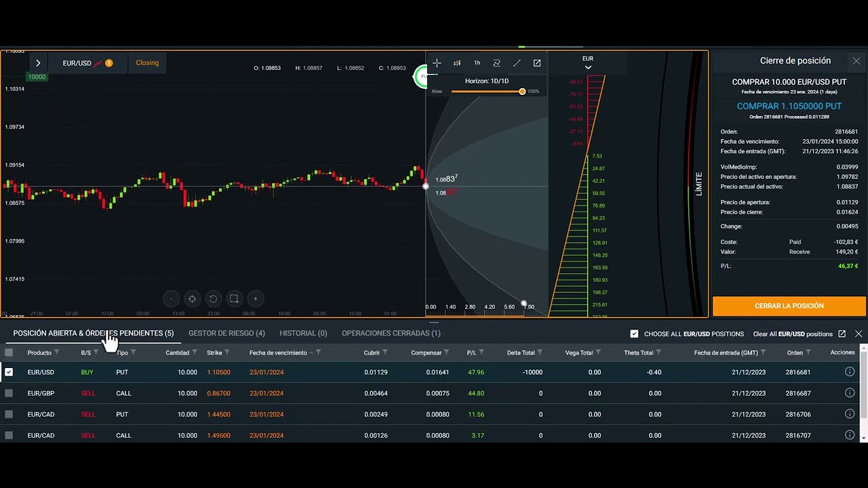Screen dimensions: 868x488
Task: Change the 1h timeframe setting
Action: point(477,63)
